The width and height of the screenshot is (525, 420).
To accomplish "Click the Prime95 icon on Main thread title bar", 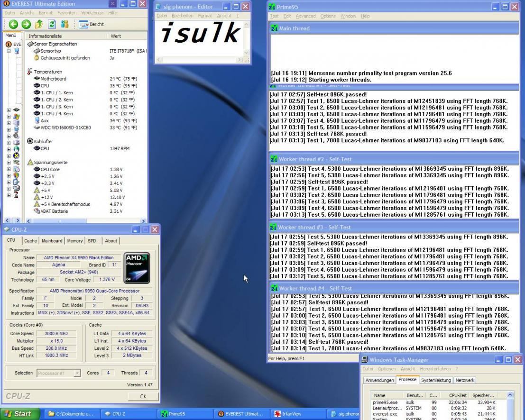I will (x=274, y=28).
